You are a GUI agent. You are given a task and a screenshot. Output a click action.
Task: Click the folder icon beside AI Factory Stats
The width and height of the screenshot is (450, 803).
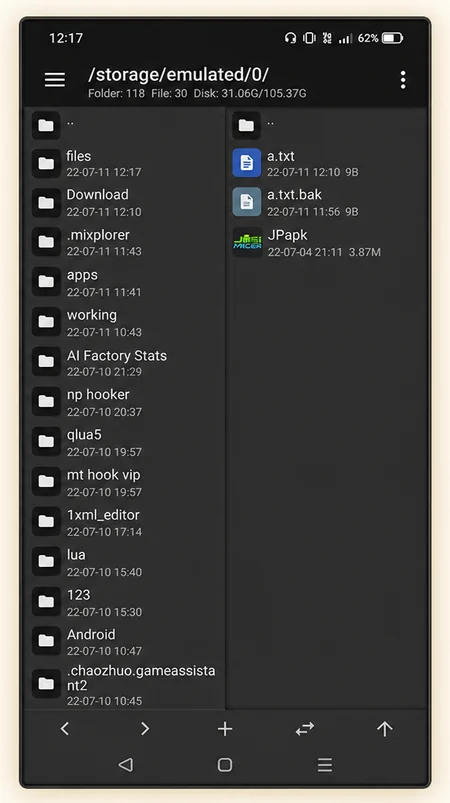coord(46,362)
